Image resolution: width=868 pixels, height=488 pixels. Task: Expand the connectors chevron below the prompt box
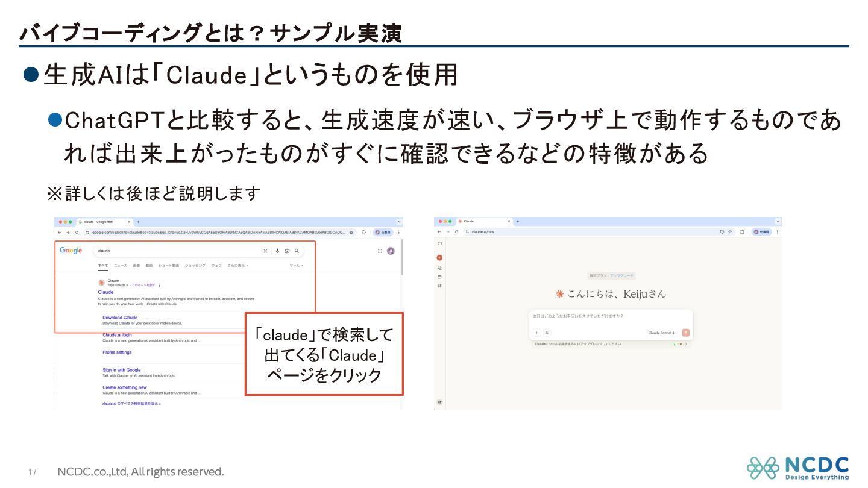[x=686, y=344]
